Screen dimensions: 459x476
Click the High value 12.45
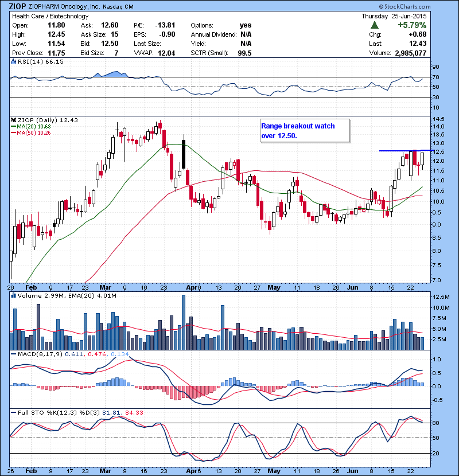coord(56,34)
